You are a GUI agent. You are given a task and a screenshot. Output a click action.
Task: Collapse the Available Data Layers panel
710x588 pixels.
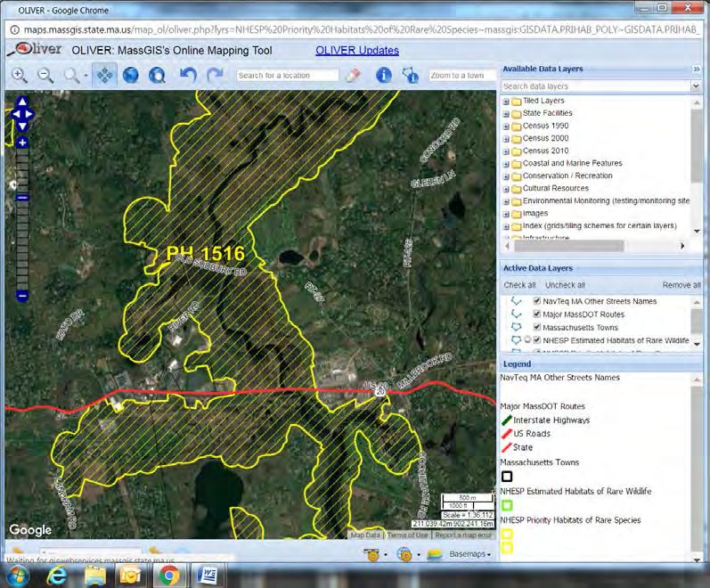pyautogui.click(x=697, y=69)
